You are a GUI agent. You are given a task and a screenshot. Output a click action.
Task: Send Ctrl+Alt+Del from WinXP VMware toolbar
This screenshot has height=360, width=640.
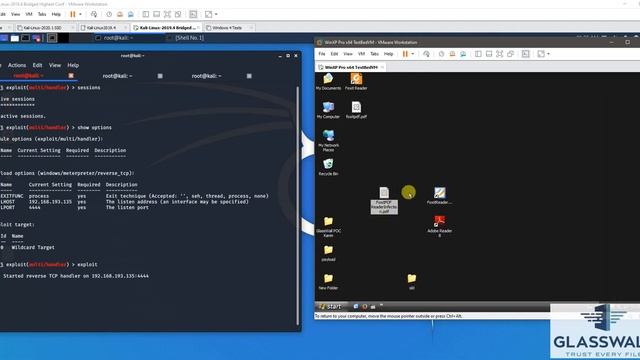click(426, 54)
